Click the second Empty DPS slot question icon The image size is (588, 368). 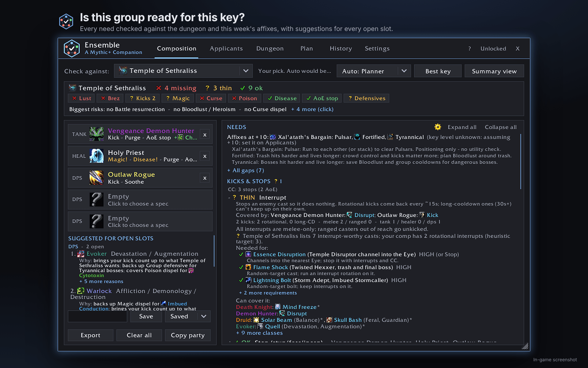96,221
